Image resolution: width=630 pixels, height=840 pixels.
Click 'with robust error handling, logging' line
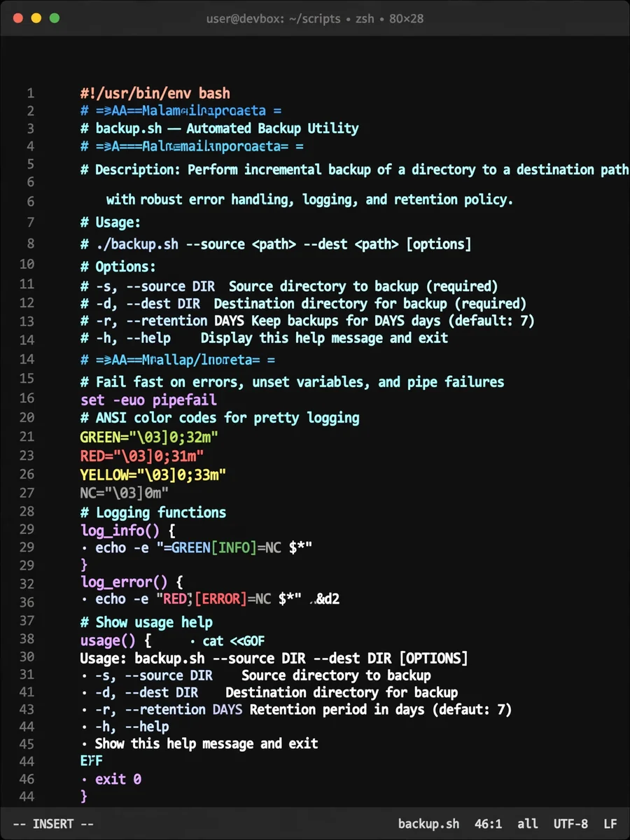(309, 200)
